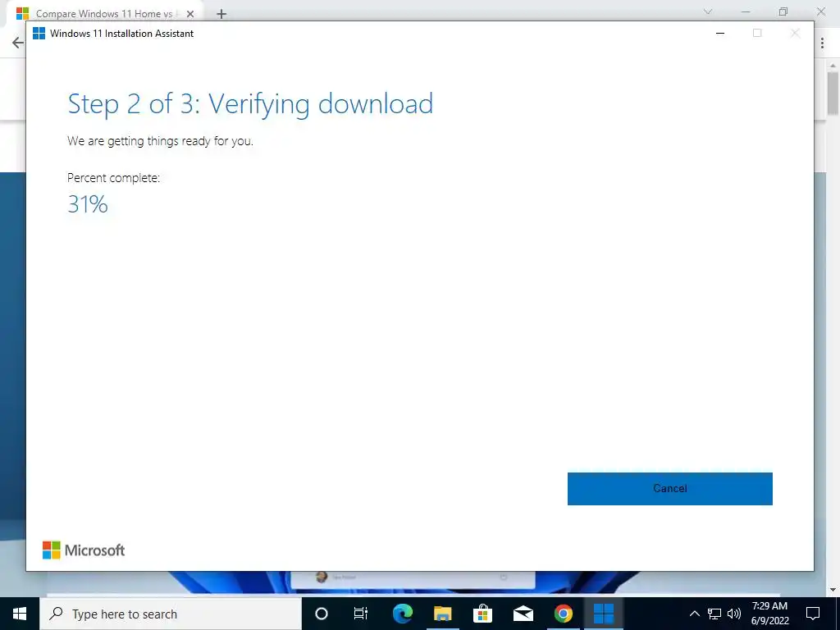Cancel the Windows 11 download verification
Image resolution: width=840 pixels, height=630 pixels.
[669, 489]
